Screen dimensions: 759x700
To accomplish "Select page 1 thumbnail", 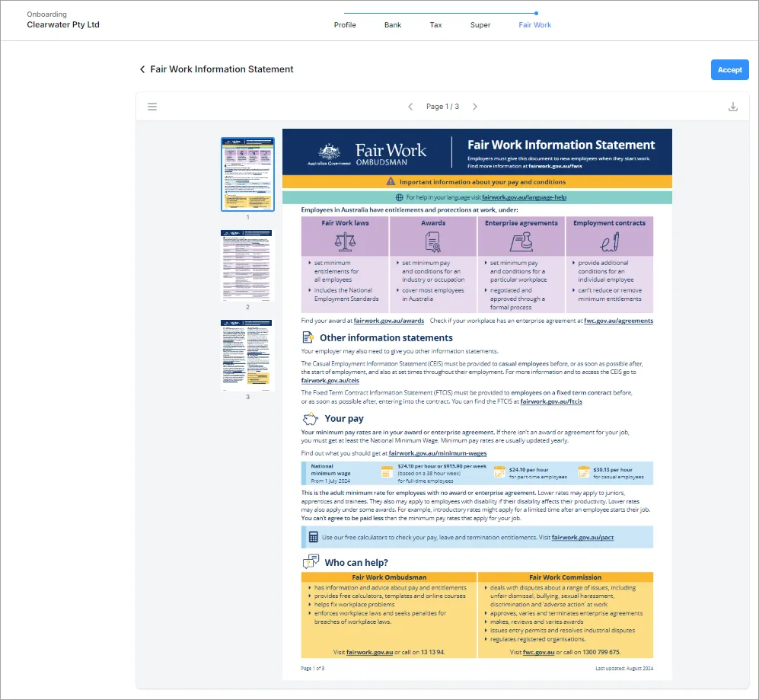I will [247, 174].
